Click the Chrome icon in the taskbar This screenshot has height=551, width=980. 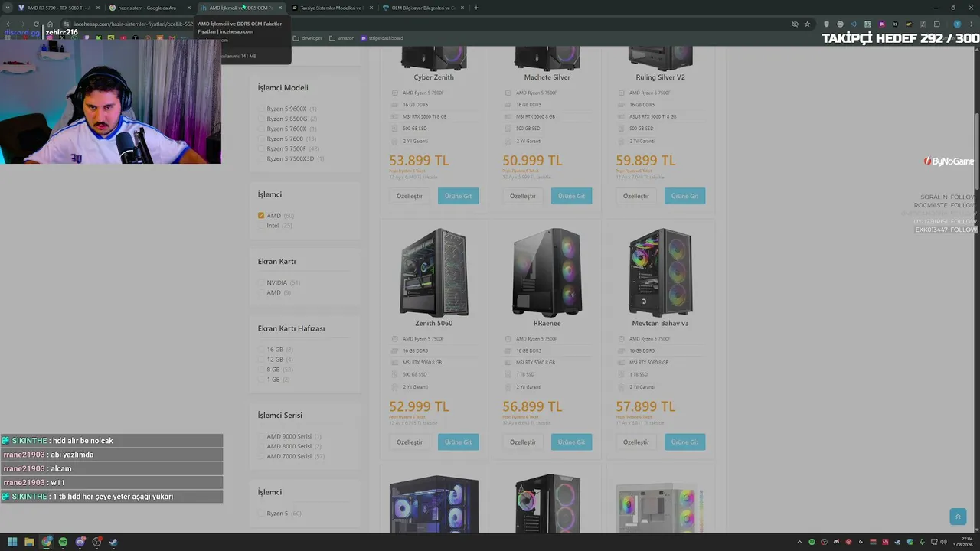pyautogui.click(x=46, y=542)
